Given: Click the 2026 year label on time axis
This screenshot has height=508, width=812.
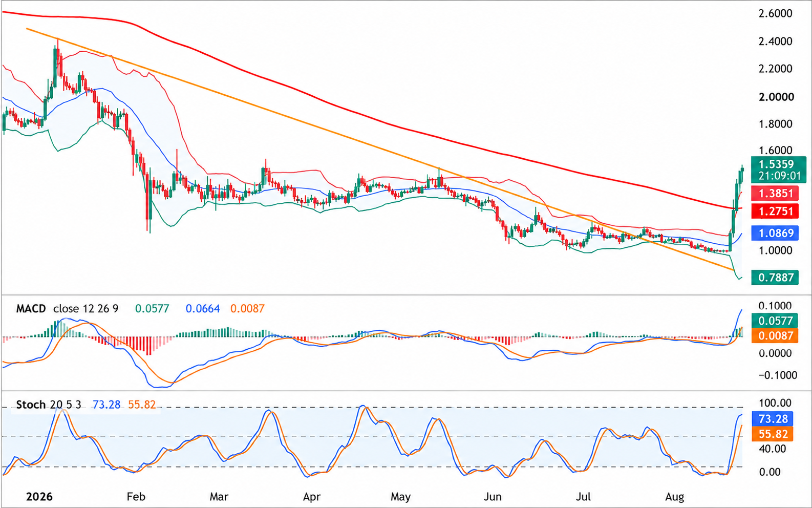Looking at the screenshot, I should pyautogui.click(x=39, y=497).
